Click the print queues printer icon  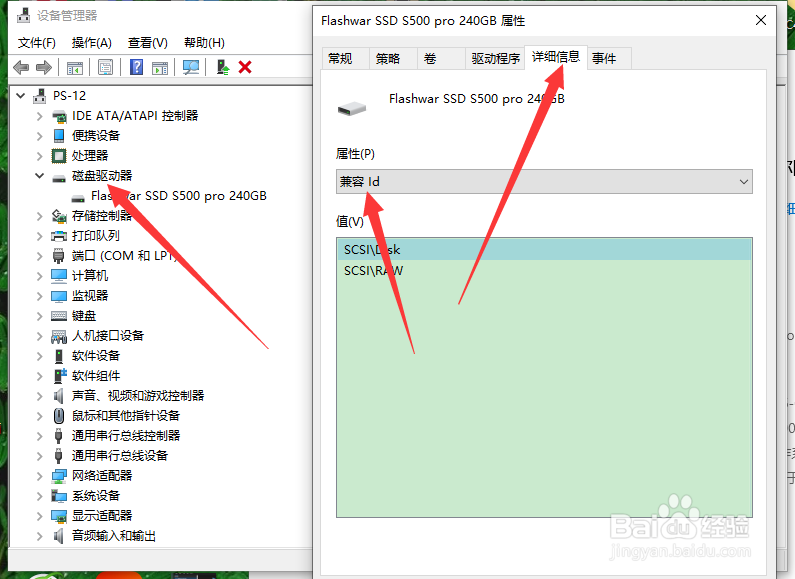click(59, 236)
